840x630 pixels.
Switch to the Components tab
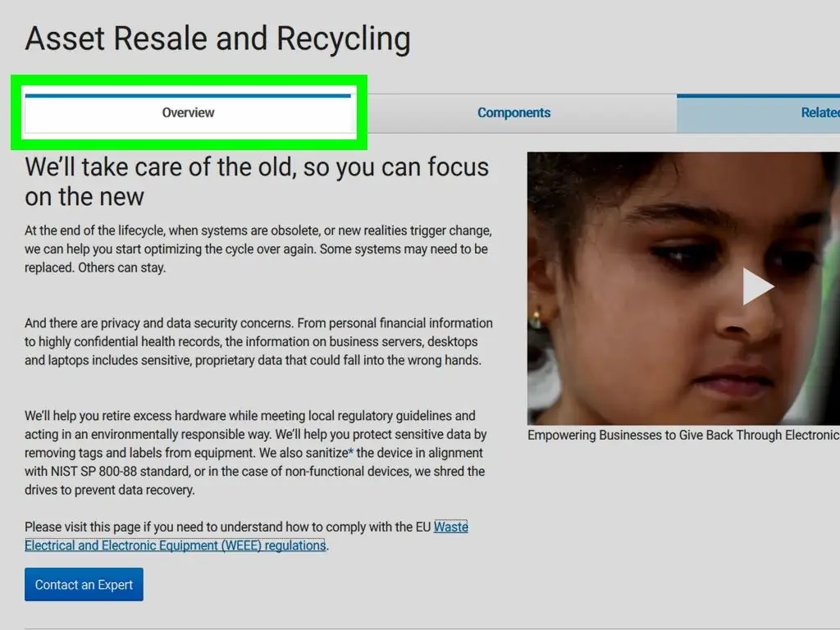[514, 113]
